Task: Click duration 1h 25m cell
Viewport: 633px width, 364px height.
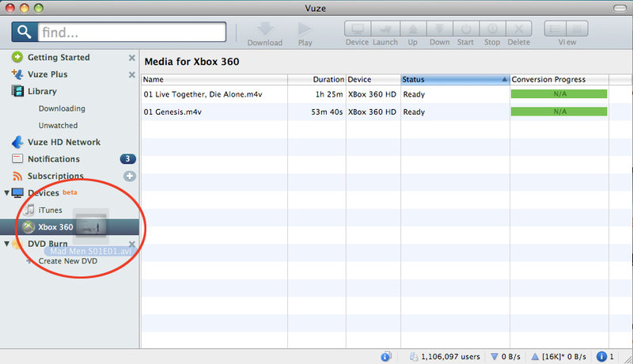Action: (329, 94)
